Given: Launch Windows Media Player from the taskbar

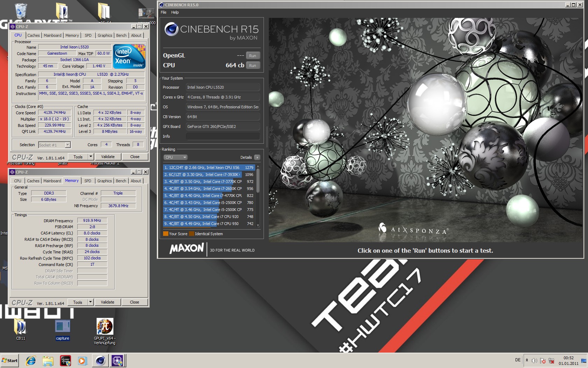Looking at the screenshot, I should 82,361.
